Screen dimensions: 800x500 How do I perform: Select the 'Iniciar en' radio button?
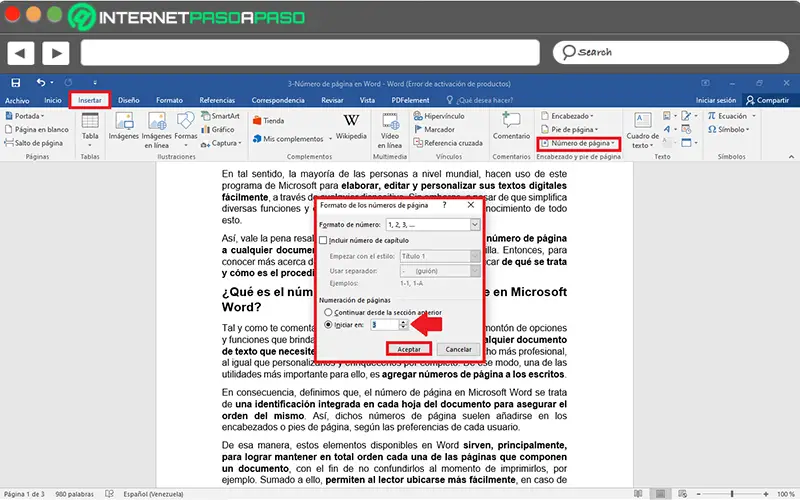[x=328, y=324]
